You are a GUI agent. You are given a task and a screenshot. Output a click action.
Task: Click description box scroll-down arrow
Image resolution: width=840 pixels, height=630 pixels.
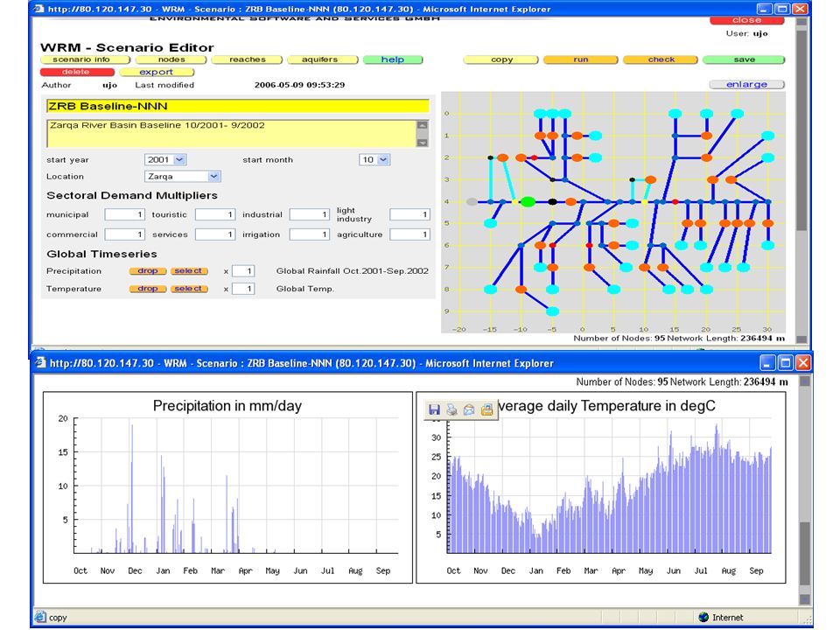coord(422,143)
